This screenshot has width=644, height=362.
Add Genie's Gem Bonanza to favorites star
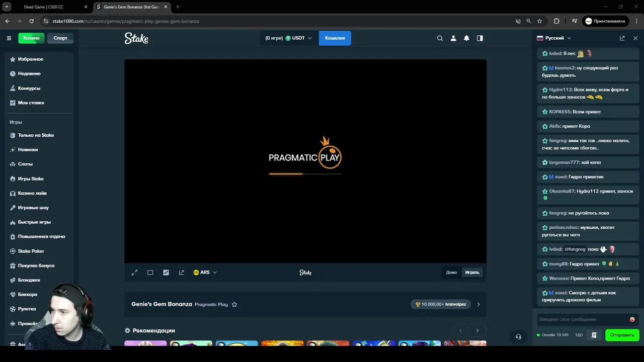(234, 304)
